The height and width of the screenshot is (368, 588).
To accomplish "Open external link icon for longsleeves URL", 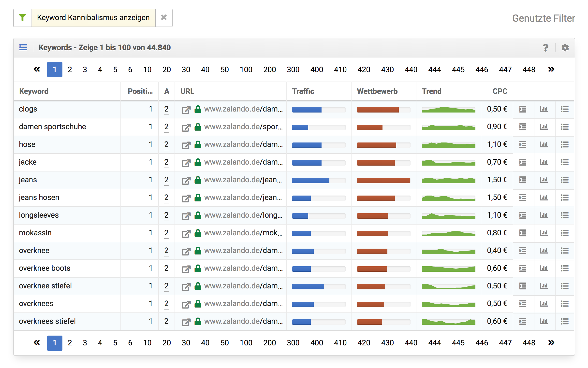I will (x=186, y=216).
